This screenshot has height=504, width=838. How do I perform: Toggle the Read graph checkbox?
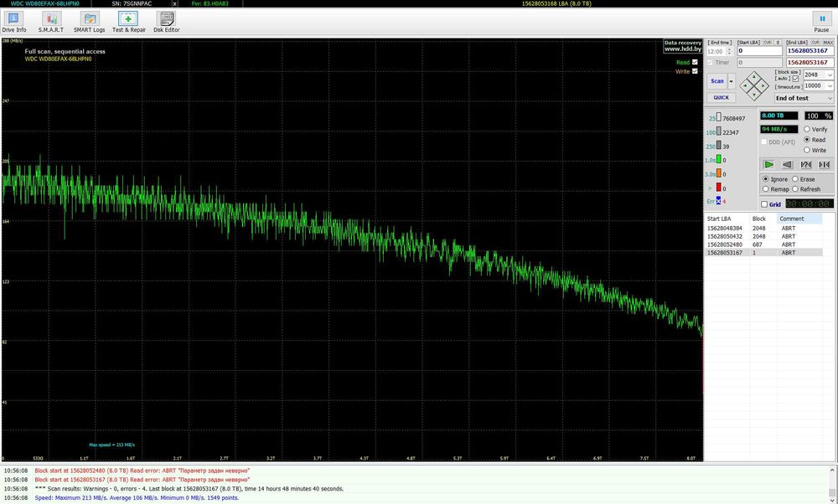(695, 62)
